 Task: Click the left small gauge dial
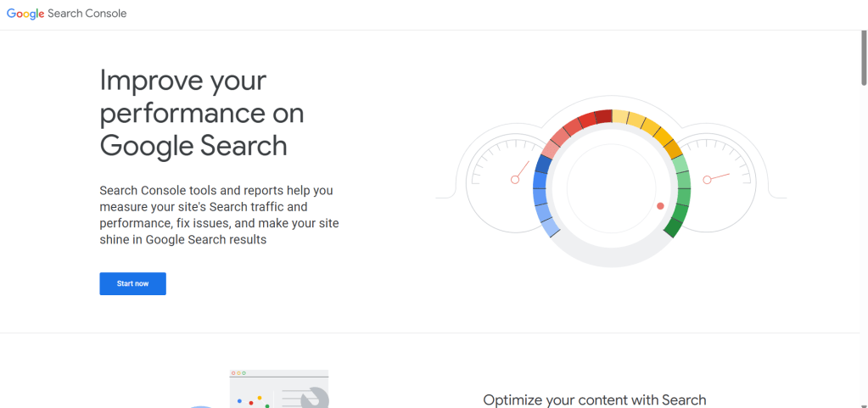click(x=505, y=182)
